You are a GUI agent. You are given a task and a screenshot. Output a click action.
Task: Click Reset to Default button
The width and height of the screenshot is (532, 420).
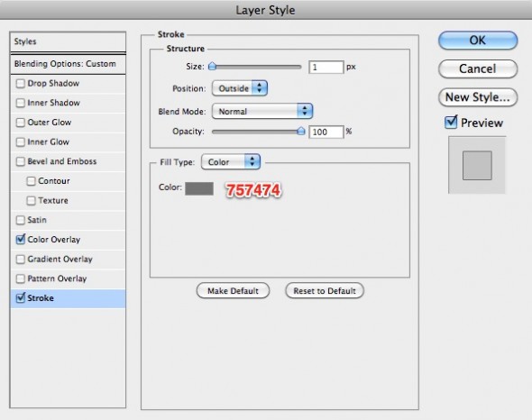click(x=325, y=291)
